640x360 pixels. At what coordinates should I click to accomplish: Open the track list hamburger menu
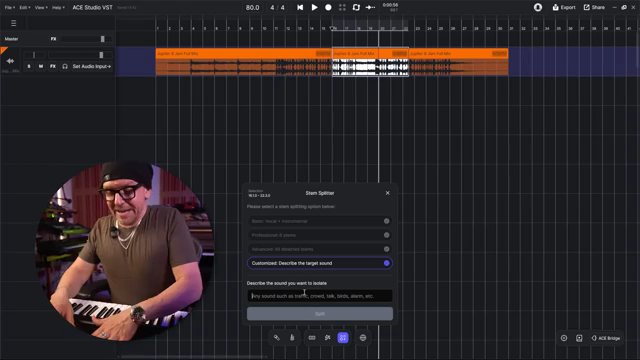coord(13,23)
